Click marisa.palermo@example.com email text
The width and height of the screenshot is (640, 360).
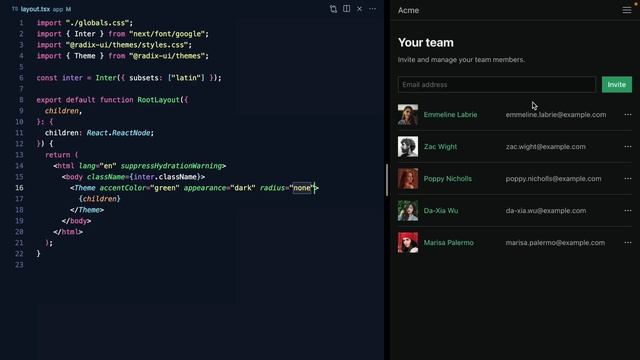[x=555, y=242]
